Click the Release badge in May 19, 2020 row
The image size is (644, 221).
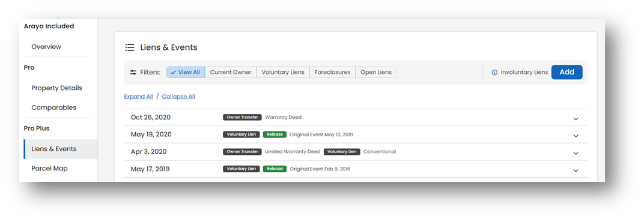[275, 135]
